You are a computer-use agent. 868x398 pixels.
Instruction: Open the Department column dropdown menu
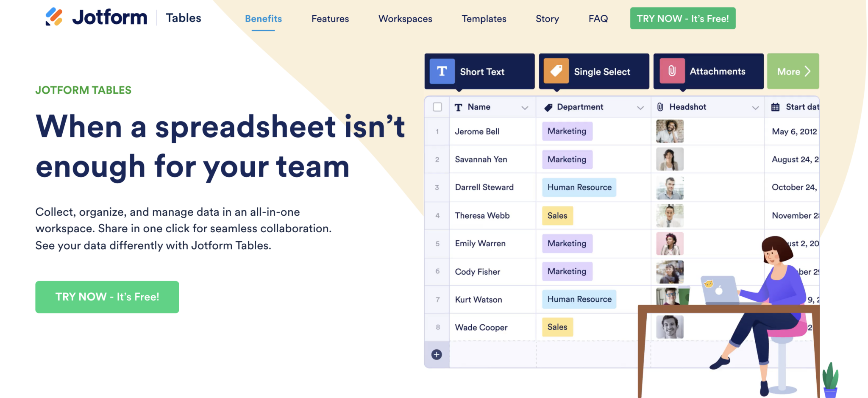(640, 107)
